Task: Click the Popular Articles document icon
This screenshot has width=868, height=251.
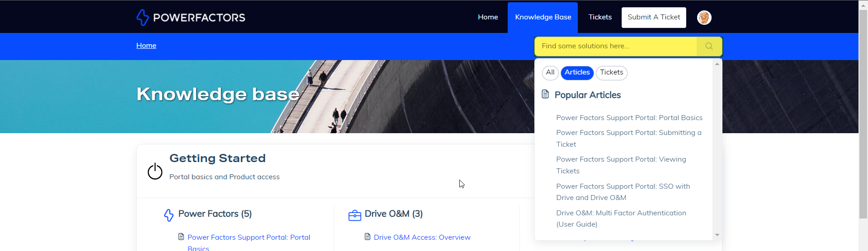Action: point(545,94)
